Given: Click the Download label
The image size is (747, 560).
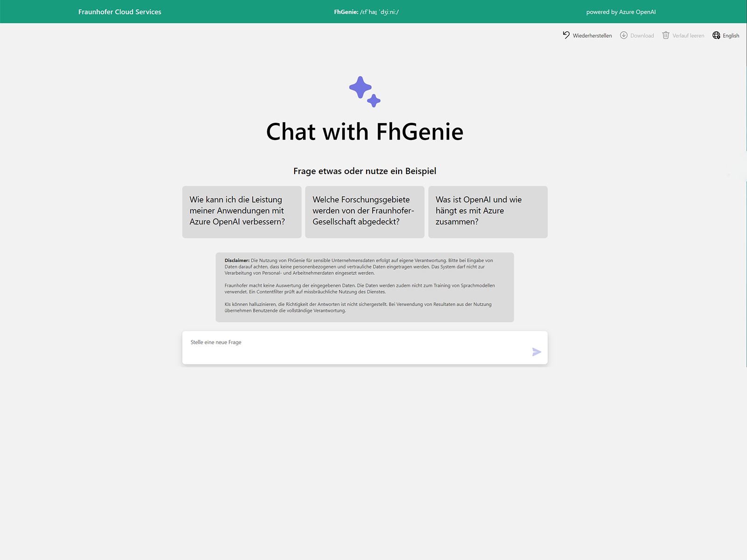Looking at the screenshot, I should click(x=642, y=35).
